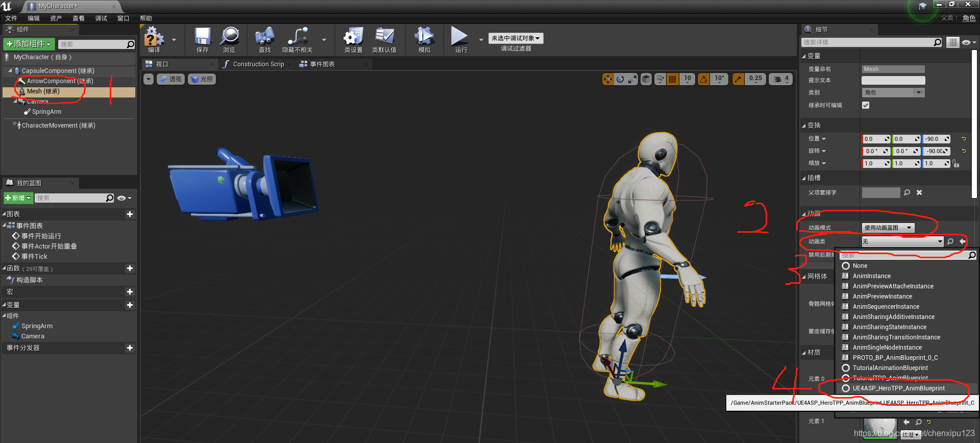Click the 新增 button in My Blueprint
Screen dimensions: 980x443
click(18, 198)
